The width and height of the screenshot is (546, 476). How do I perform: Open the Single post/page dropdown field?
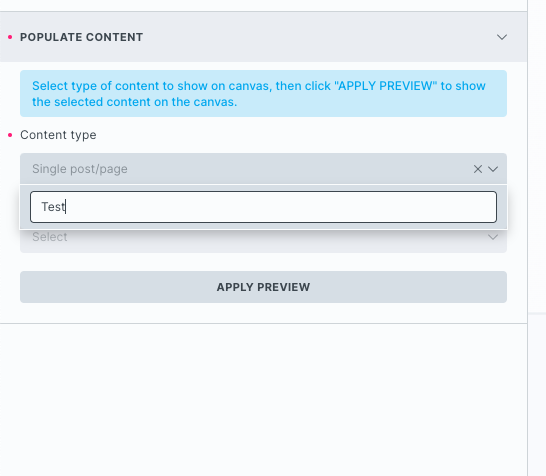point(263,169)
